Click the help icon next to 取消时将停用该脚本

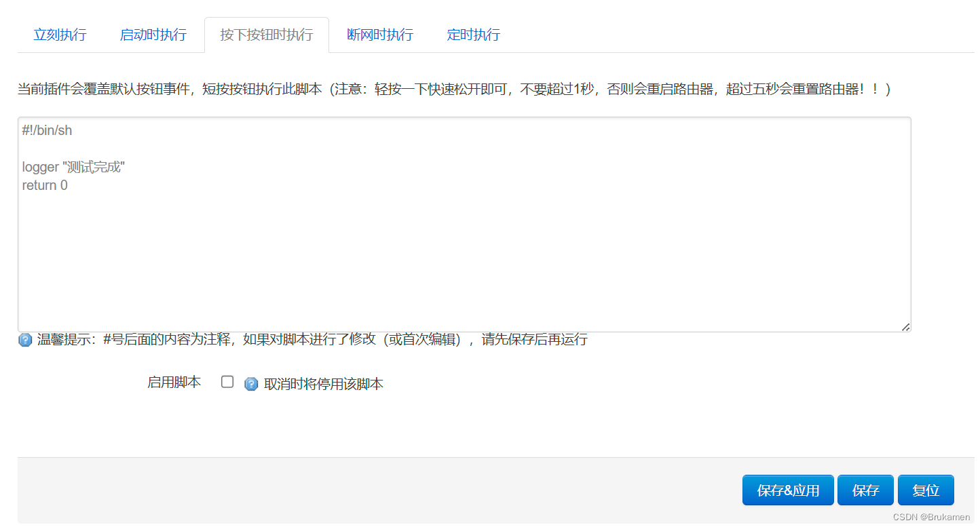click(x=251, y=383)
